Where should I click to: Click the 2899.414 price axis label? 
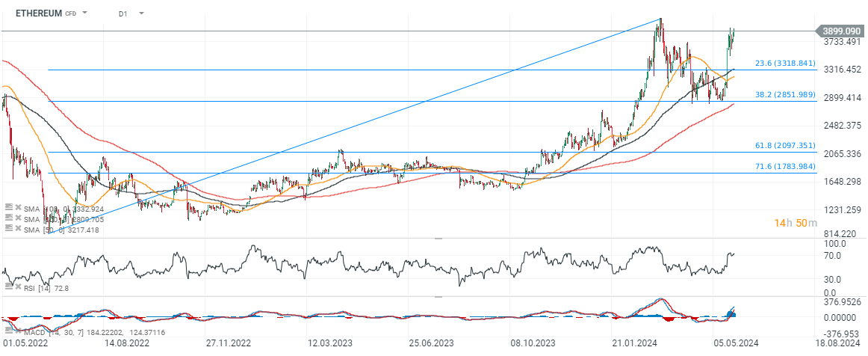pos(841,97)
